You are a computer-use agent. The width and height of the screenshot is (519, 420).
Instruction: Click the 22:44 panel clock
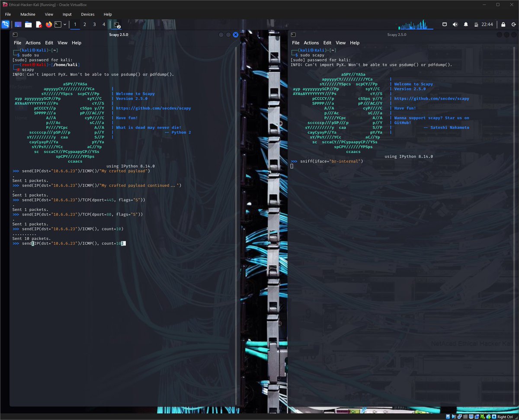pos(487,25)
